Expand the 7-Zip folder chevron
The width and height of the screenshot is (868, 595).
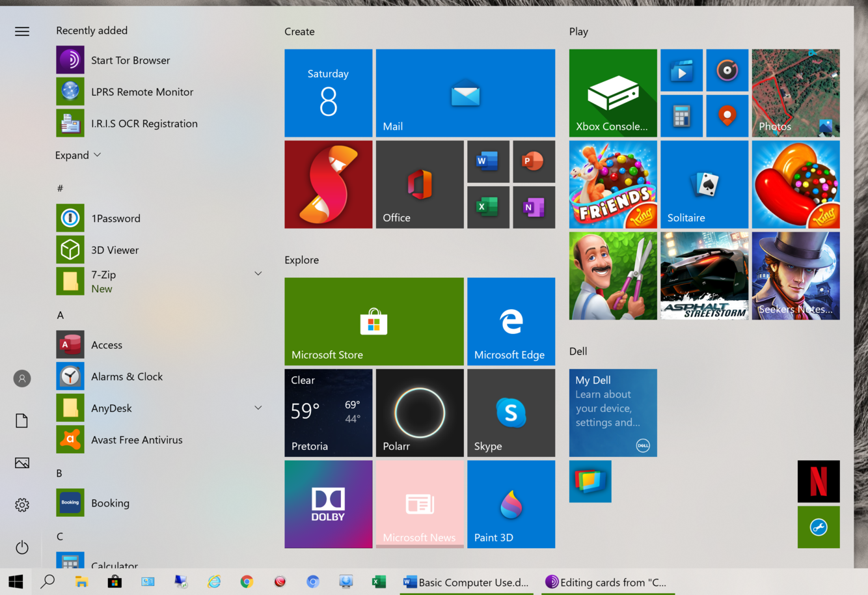coord(258,274)
